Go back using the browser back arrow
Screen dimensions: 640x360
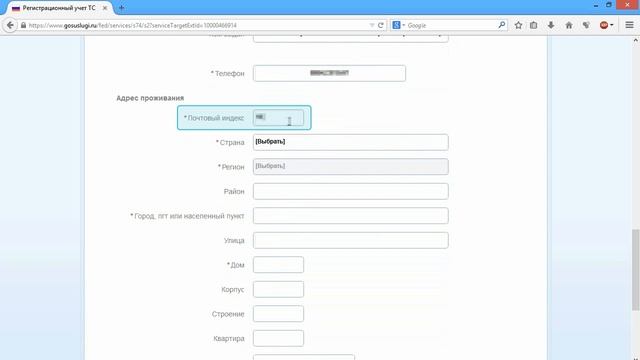(x=10, y=25)
